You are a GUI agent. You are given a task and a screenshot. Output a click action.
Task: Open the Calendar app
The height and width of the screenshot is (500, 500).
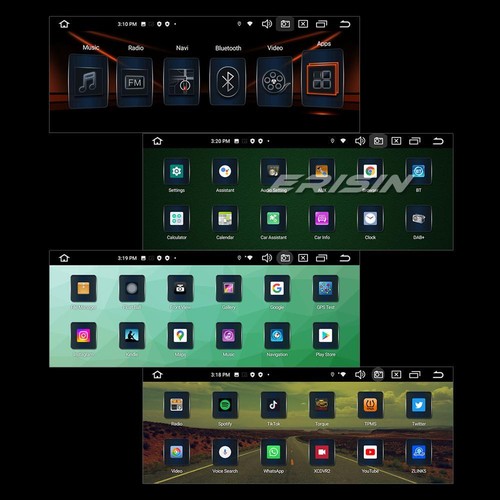click(x=225, y=219)
